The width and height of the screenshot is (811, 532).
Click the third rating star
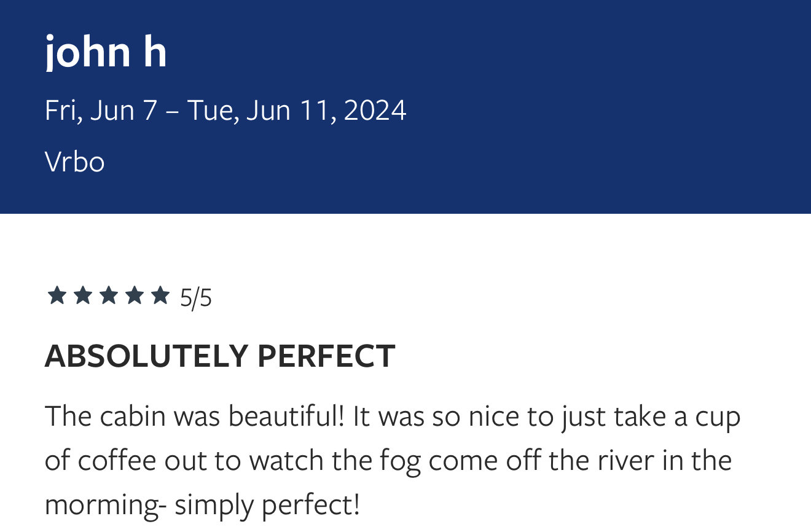(x=108, y=295)
